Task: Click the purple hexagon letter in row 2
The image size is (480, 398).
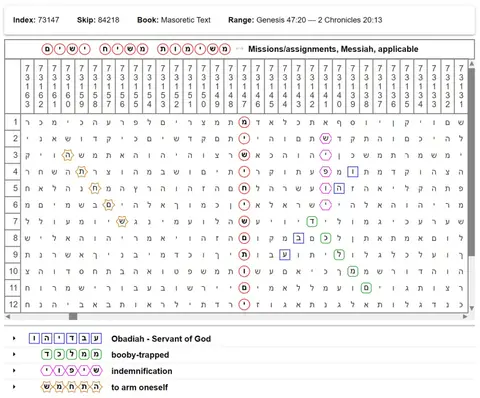Action: pyautogui.click(x=325, y=138)
